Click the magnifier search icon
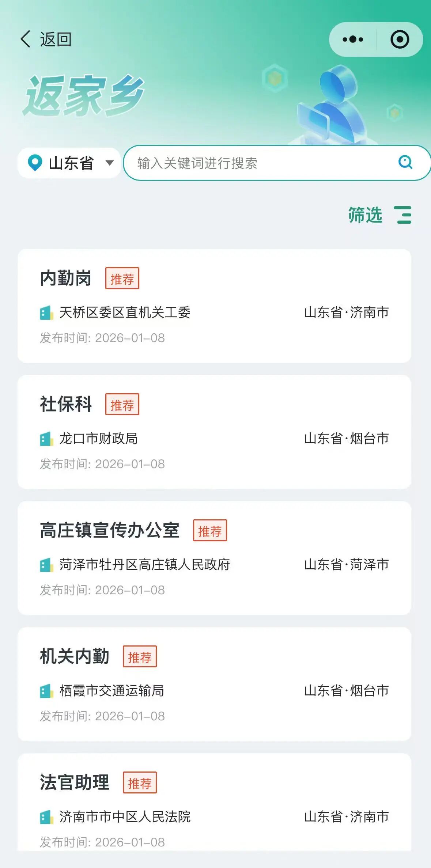This screenshot has height=868, width=431. (405, 162)
